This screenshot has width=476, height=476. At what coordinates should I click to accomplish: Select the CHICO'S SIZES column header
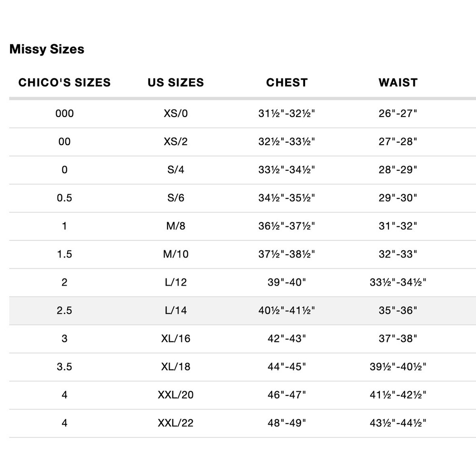click(x=64, y=82)
